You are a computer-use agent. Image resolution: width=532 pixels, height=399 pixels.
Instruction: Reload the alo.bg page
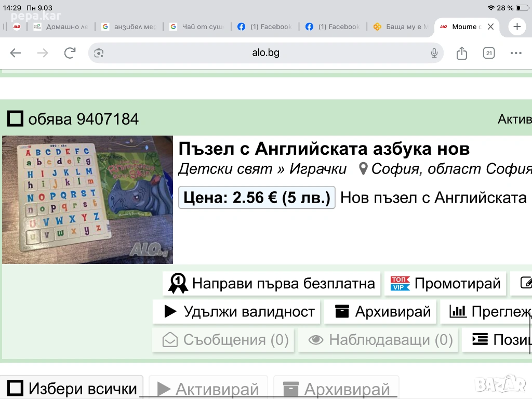tap(70, 53)
